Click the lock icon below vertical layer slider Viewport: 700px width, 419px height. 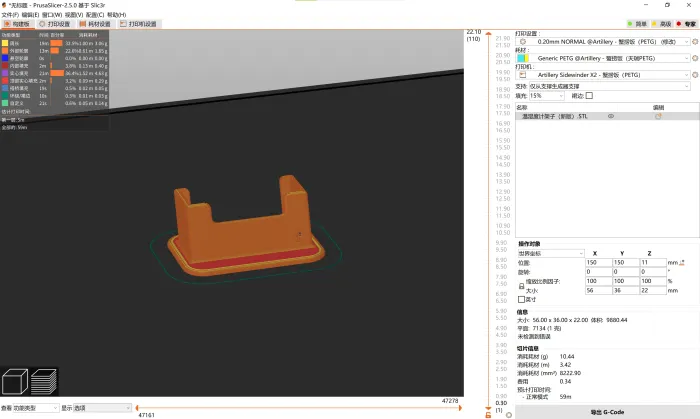click(488, 415)
